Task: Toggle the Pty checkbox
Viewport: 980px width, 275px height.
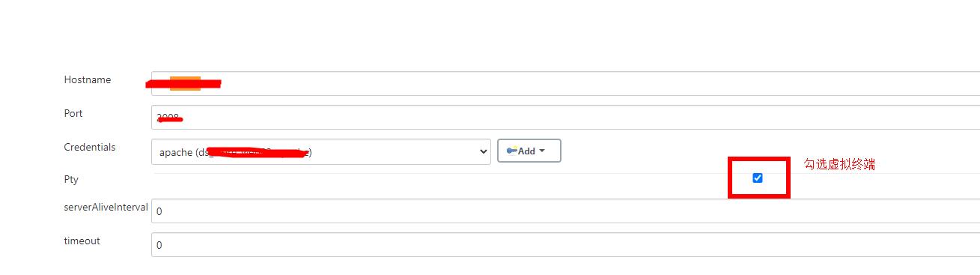Action: (x=758, y=178)
